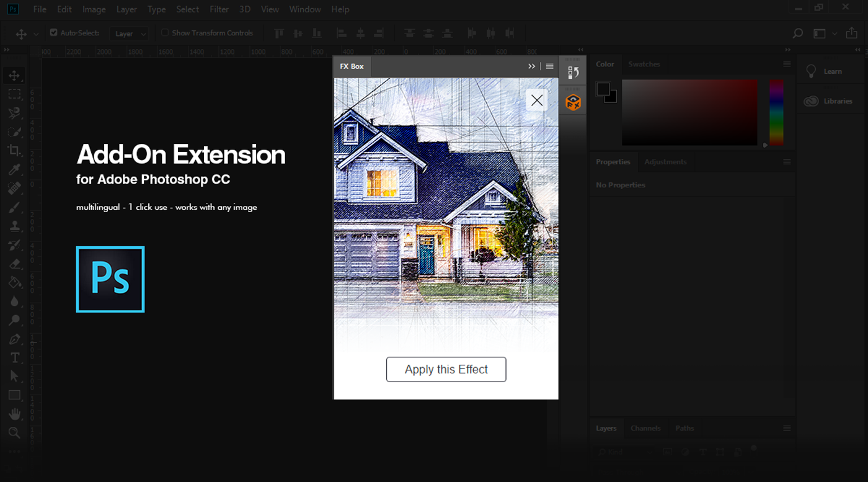This screenshot has height=482, width=868.
Task: Open the Filter menu
Action: (x=219, y=9)
